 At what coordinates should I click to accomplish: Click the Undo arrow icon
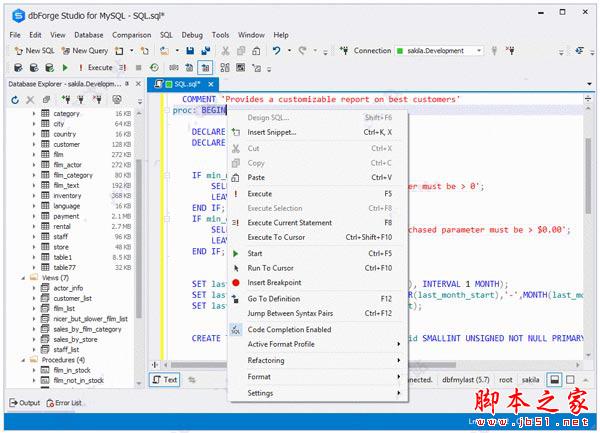click(276, 50)
